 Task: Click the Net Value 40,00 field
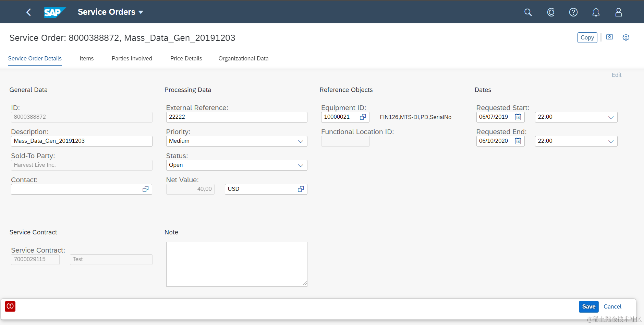[x=190, y=189]
